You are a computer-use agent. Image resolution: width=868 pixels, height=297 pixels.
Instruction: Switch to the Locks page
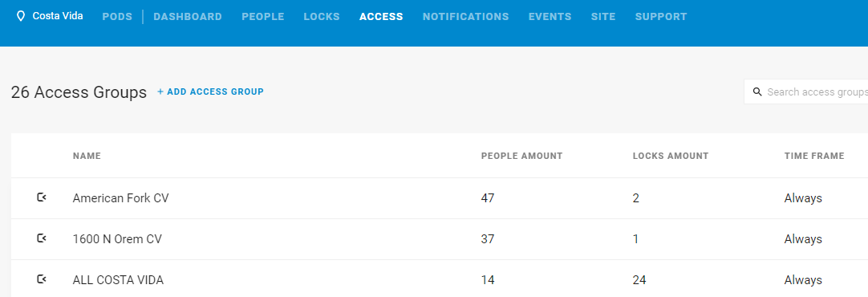coord(322,17)
